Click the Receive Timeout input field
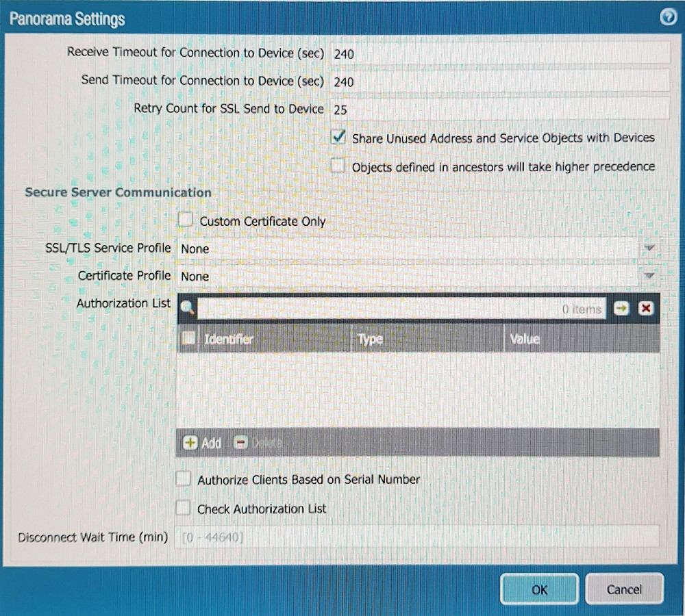This screenshot has width=685, height=616. [499, 53]
